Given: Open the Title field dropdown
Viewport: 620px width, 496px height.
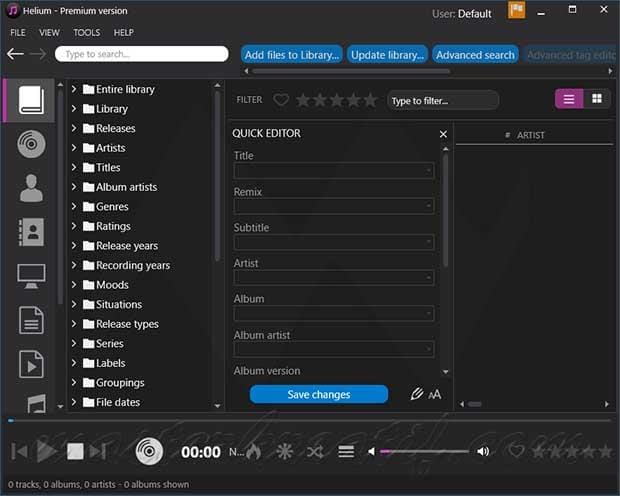Looking at the screenshot, I should point(429,171).
